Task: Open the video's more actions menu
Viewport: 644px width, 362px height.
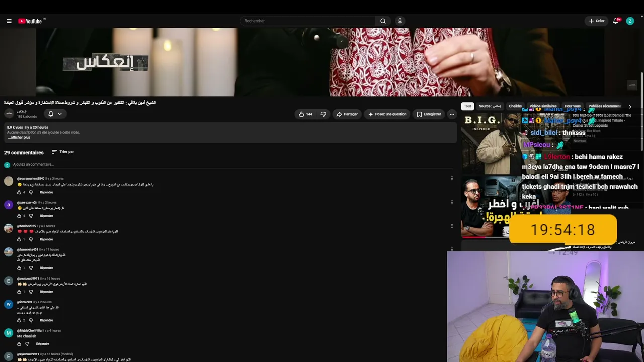Action: click(452, 114)
